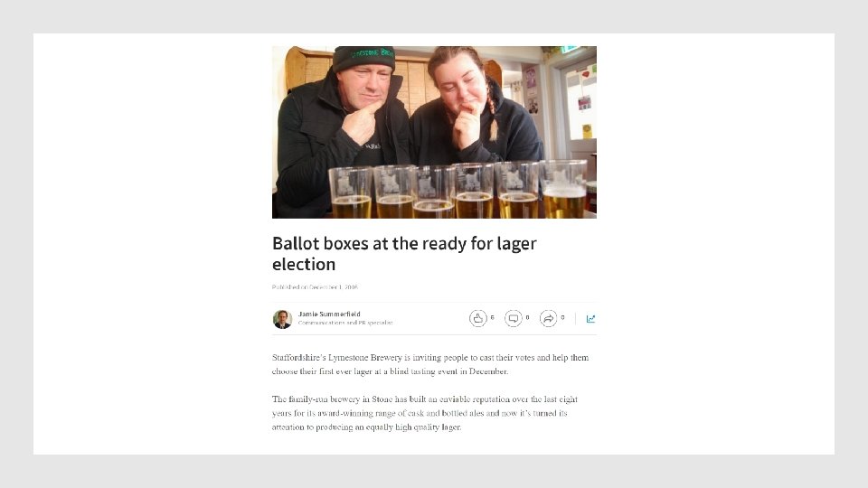This screenshot has width=868, height=488.
Task: Click the man in beanie in the photo
Action: coord(341,127)
